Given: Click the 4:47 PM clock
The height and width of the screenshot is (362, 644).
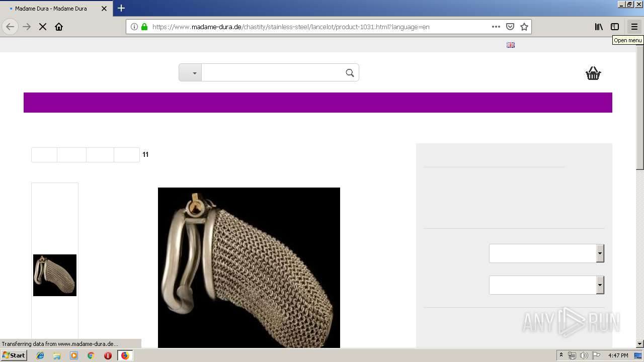Looking at the screenshot, I should point(618,355).
